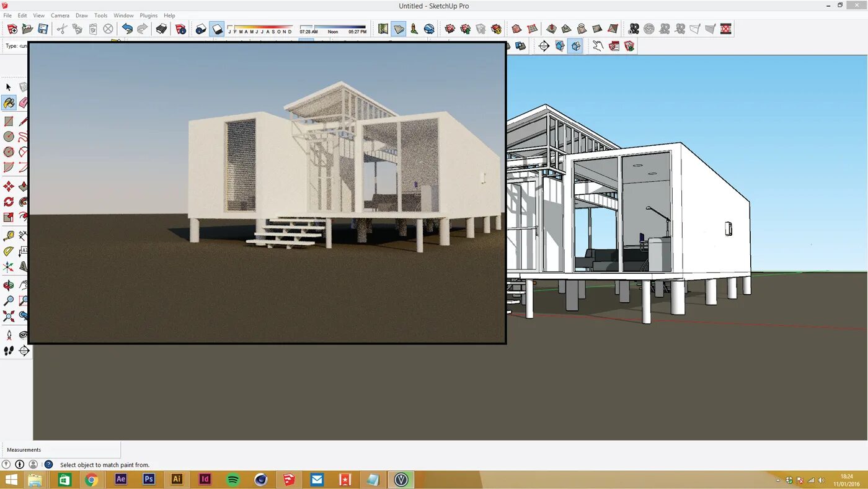Click the Zoom Extents tool
The width and height of the screenshot is (868, 489).
[9, 316]
